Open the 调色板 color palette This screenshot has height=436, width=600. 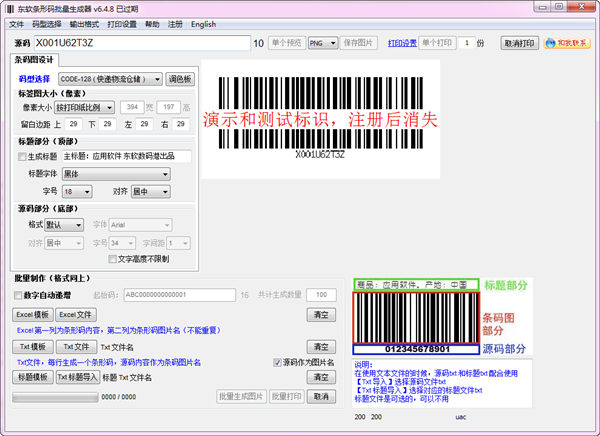click(x=180, y=78)
